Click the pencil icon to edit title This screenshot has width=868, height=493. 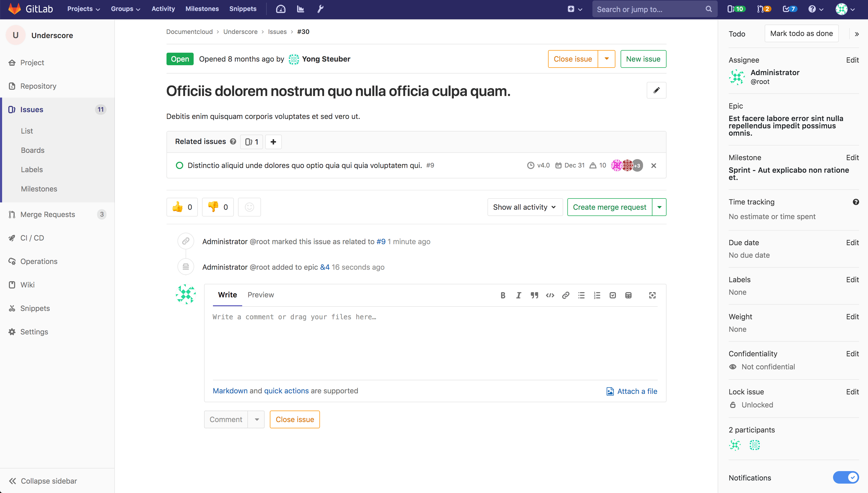[x=656, y=90]
